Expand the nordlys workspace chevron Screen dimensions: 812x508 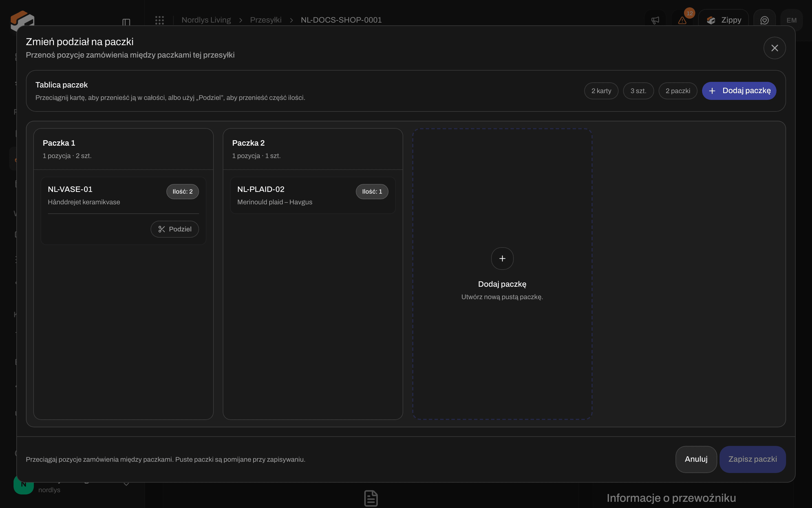(126, 484)
